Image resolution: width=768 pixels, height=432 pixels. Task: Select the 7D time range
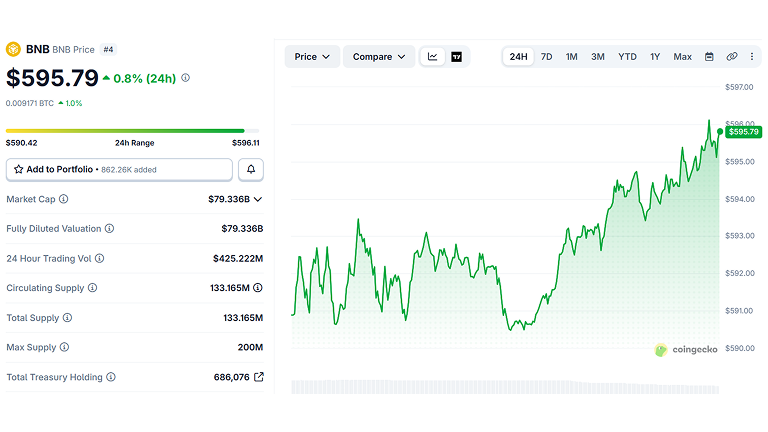pyautogui.click(x=547, y=57)
